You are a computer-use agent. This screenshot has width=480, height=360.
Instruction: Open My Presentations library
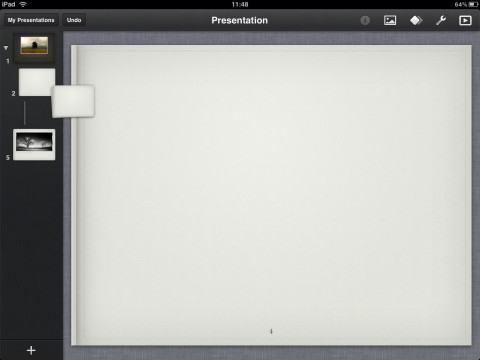(x=31, y=20)
